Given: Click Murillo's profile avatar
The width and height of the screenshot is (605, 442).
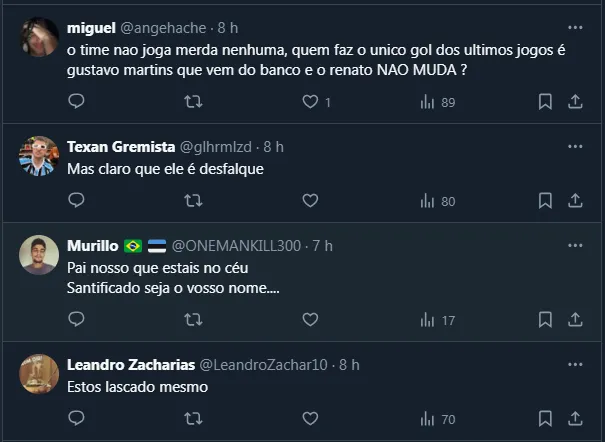Looking at the screenshot, I should coord(39,255).
